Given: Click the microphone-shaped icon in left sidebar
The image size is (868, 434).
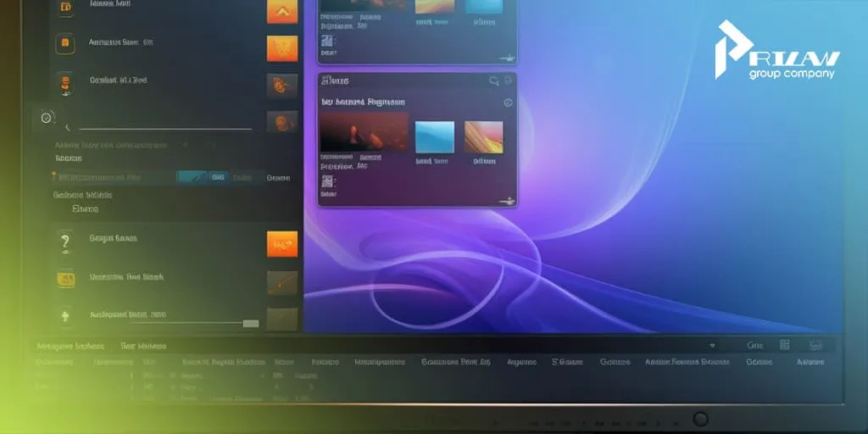Looking at the screenshot, I should point(65,82).
